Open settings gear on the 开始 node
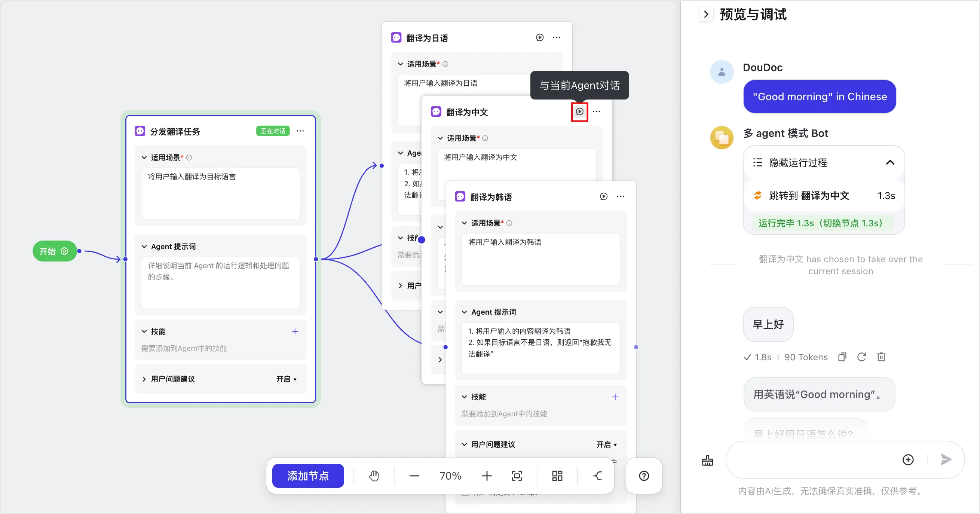Screen dimensions: 980x514 [64, 251]
